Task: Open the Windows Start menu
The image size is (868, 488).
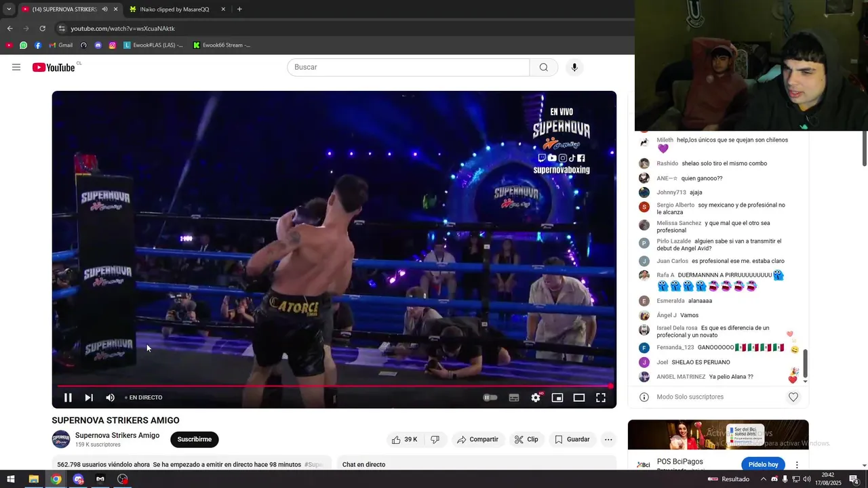Action: (11, 479)
